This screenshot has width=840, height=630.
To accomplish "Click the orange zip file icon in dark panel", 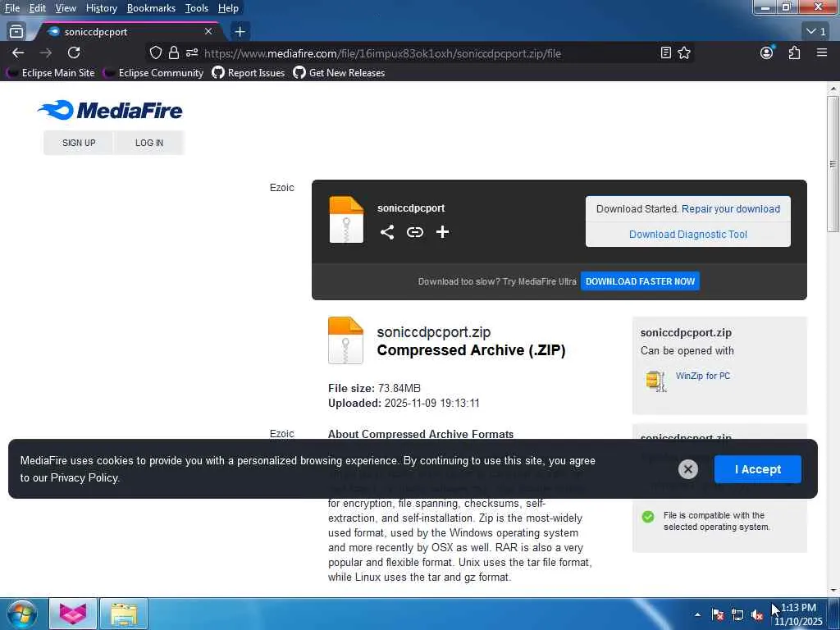I will (346, 220).
